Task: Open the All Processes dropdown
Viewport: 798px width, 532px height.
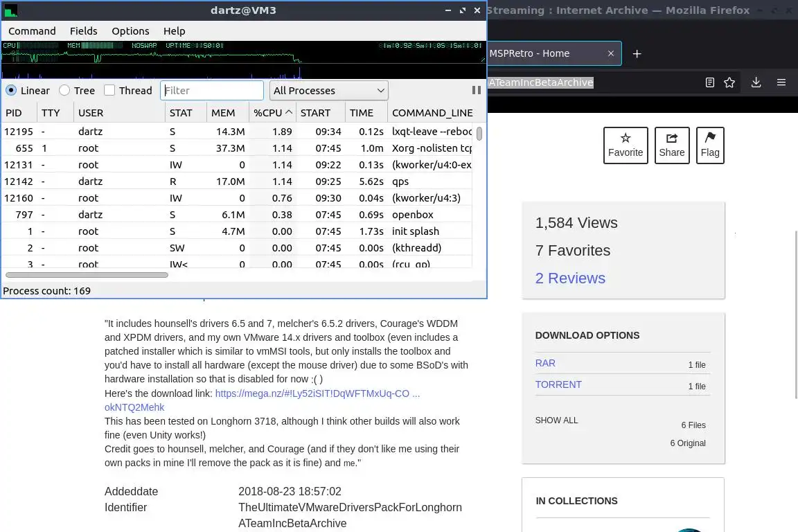Action: (x=329, y=91)
